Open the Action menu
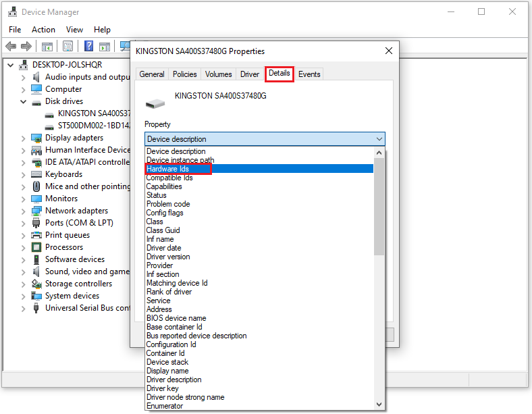Viewport: 532px width, 414px height. (x=43, y=30)
